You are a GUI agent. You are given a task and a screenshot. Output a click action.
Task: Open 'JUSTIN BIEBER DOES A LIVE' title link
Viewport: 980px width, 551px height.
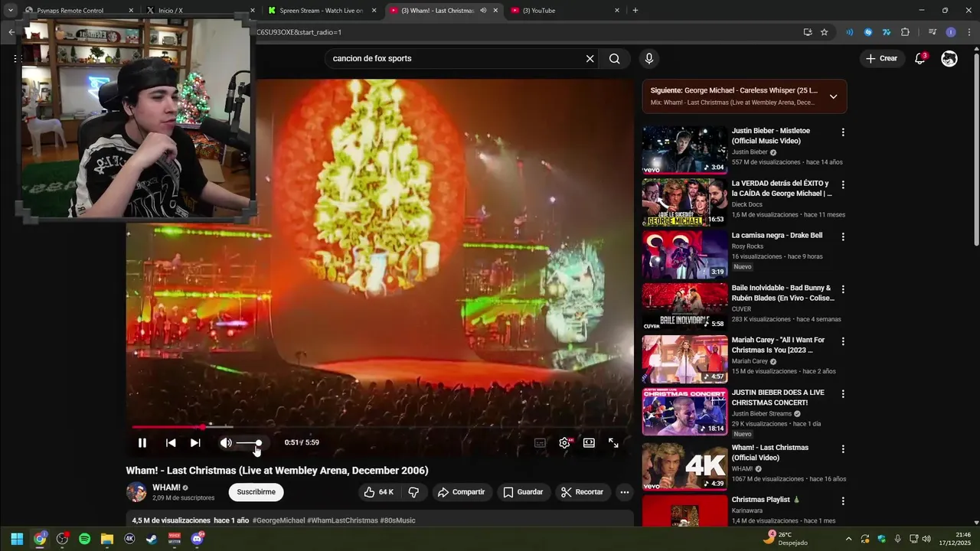point(778,397)
